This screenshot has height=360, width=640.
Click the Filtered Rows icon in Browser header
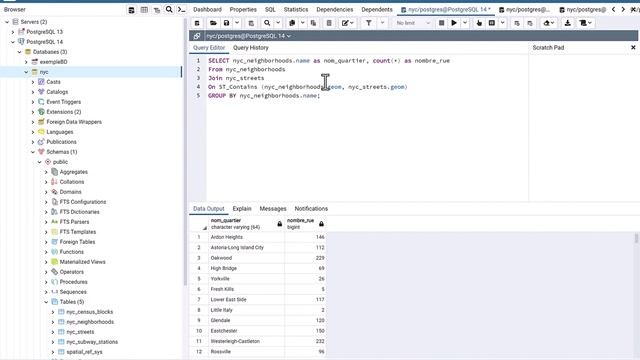pos(157,10)
